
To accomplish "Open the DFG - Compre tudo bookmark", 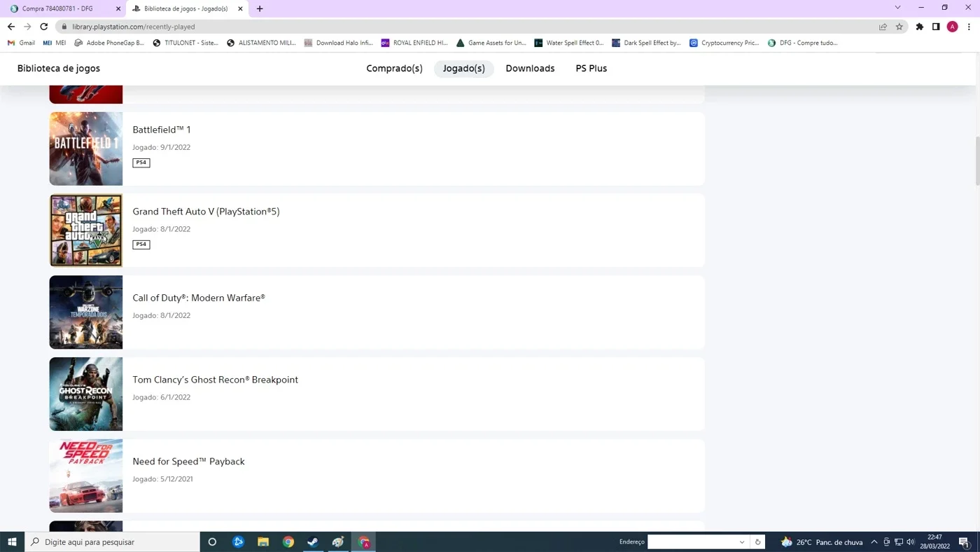I will click(x=803, y=43).
